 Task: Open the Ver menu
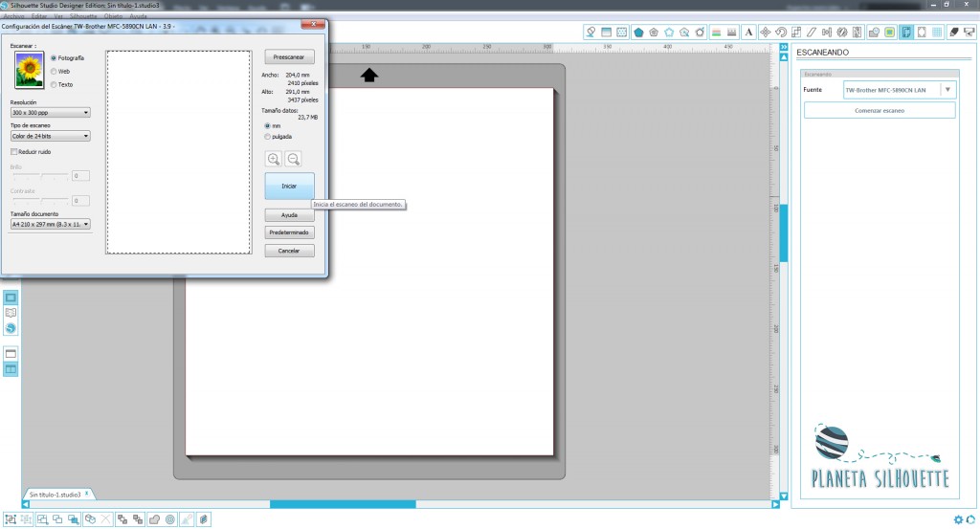[x=58, y=15]
